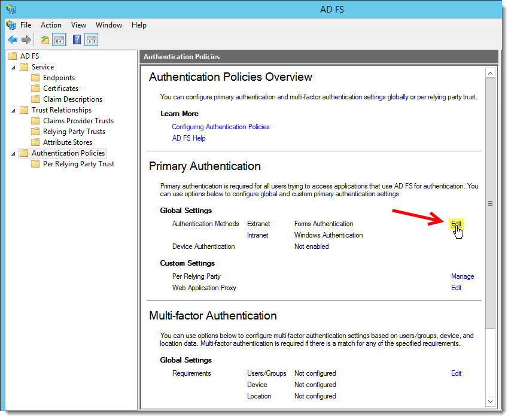Click the Back arrow toolbar icon
The width and height of the screenshot is (511, 420).
pos(13,40)
